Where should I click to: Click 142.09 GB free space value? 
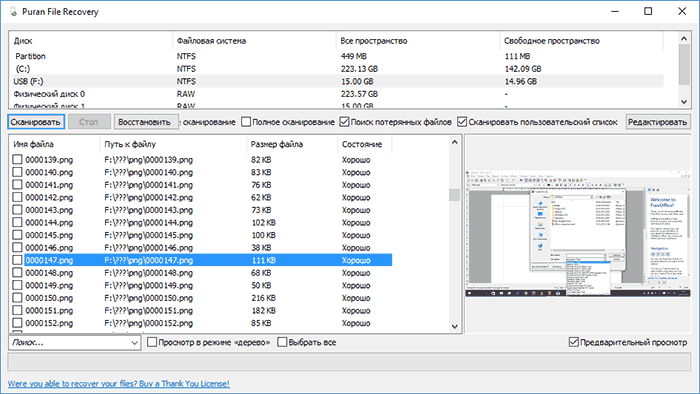click(x=523, y=69)
